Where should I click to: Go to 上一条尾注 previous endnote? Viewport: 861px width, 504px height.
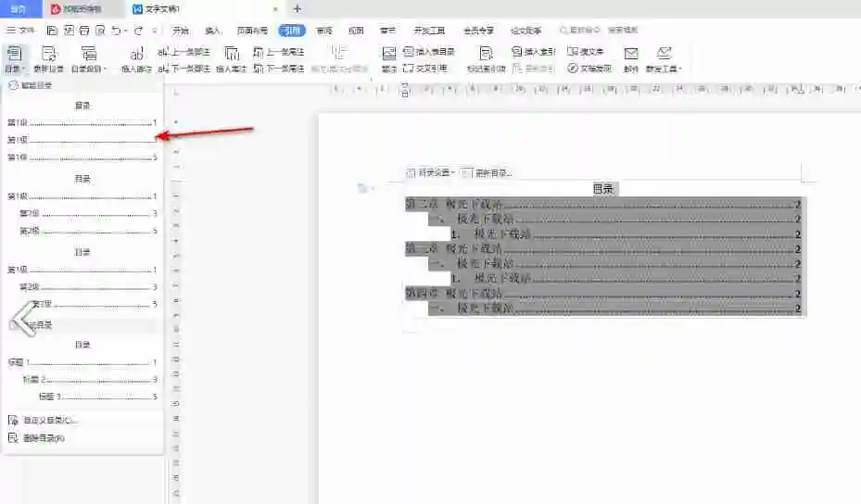[x=278, y=52]
